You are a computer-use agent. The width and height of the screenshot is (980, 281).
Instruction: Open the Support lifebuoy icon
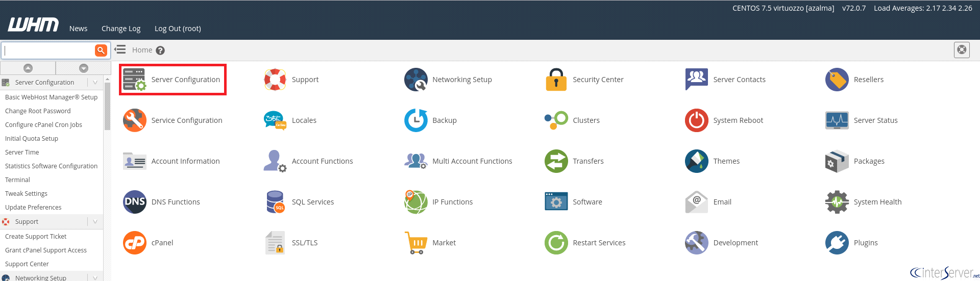(275, 80)
